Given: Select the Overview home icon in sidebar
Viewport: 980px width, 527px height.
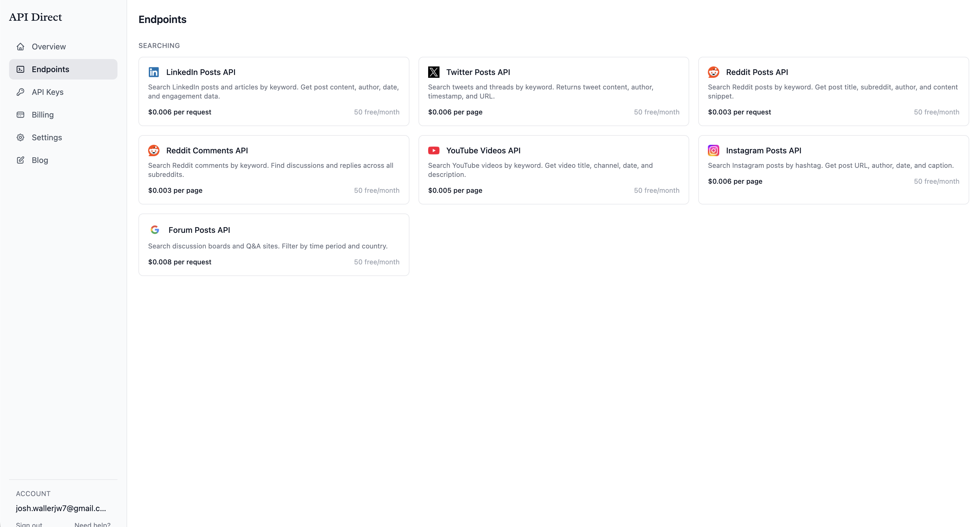Looking at the screenshot, I should [20, 47].
